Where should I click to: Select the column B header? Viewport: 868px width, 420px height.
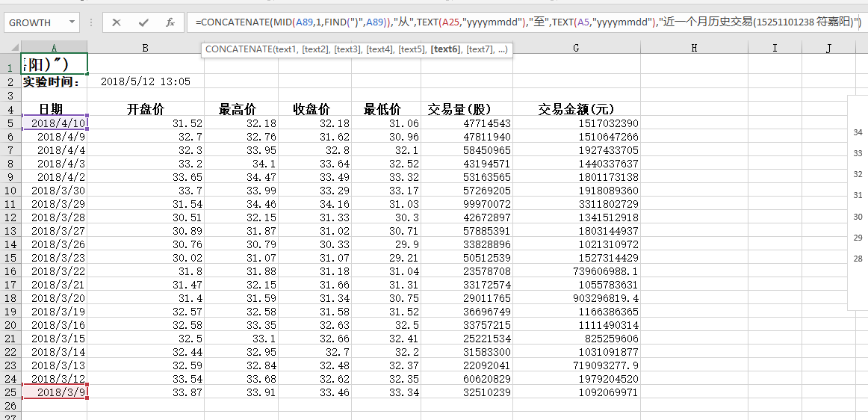pos(145,48)
